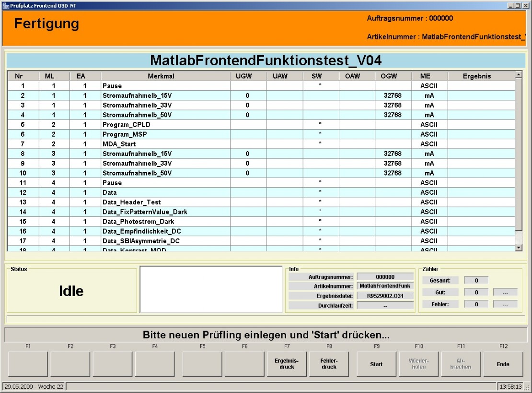Screen dimensions: 532x393
Task: Click the table's vertical scrollbar thumb
Action: coord(518,154)
